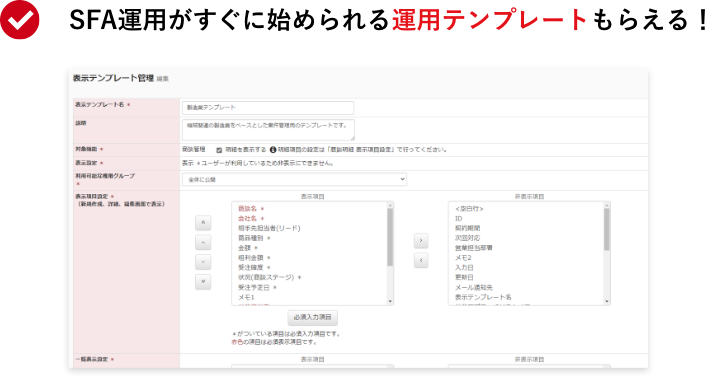Select 入力日 in the 非表示項目 list
Image resolution: width=716 pixels, height=380 pixels.
[x=464, y=268]
